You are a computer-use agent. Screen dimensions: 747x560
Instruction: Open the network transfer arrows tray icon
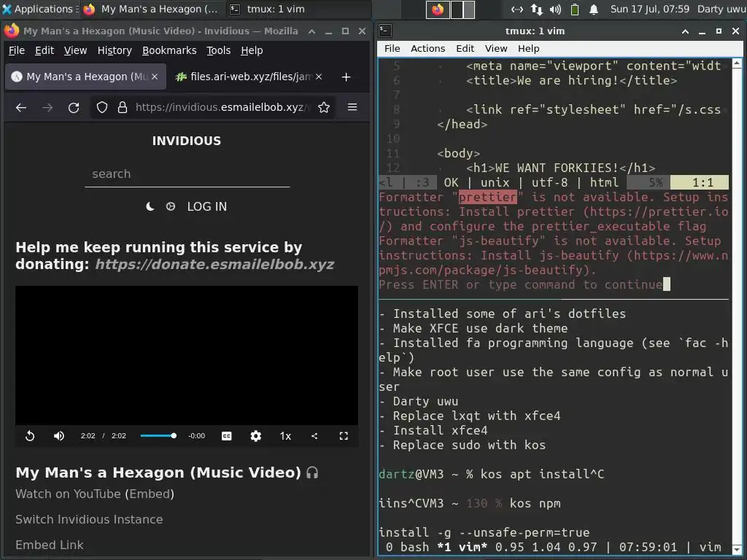point(536,9)
